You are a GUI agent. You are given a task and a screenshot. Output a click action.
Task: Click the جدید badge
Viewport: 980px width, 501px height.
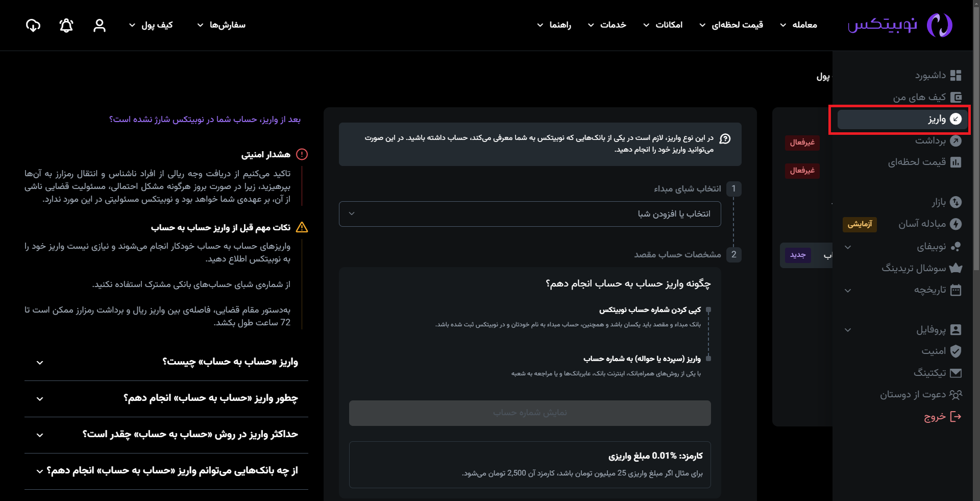tap(798, 255)
